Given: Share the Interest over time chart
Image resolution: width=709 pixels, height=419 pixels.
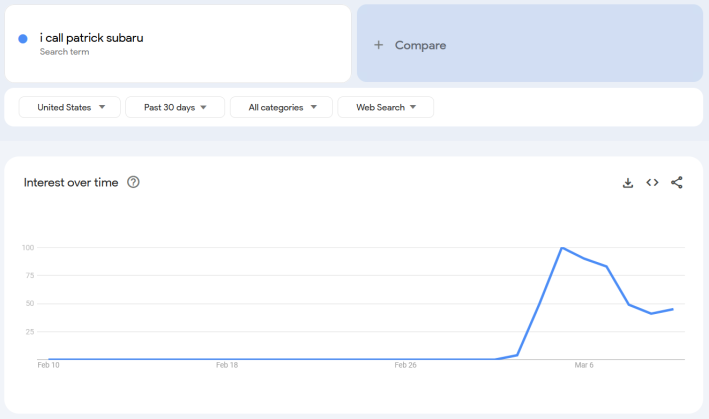Looking at the screenshot, I should click(x=676, y=182).
